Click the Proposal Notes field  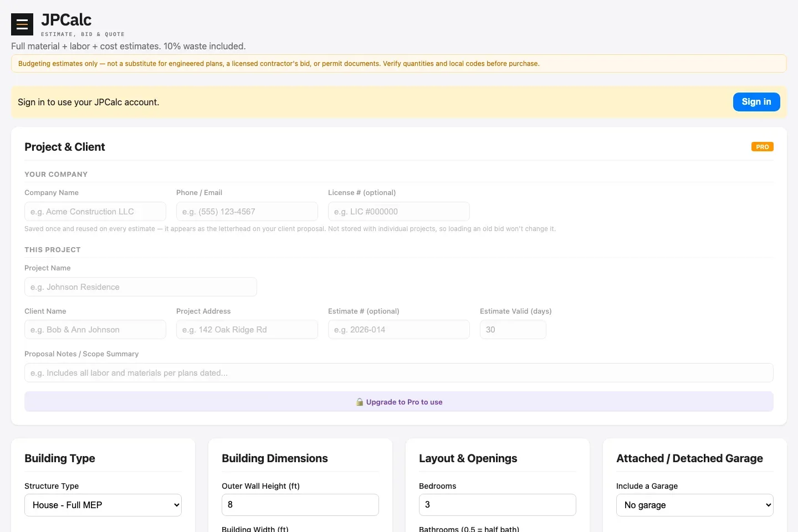(399, 373)
